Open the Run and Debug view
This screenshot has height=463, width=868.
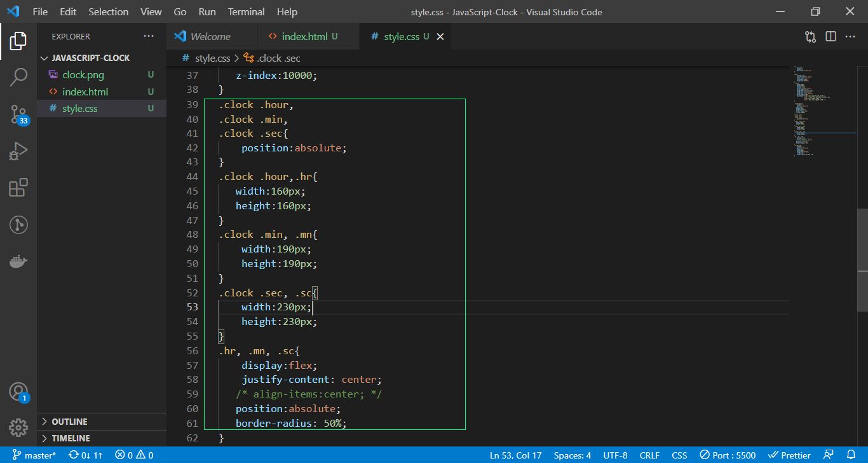click(x=18, y=151)
